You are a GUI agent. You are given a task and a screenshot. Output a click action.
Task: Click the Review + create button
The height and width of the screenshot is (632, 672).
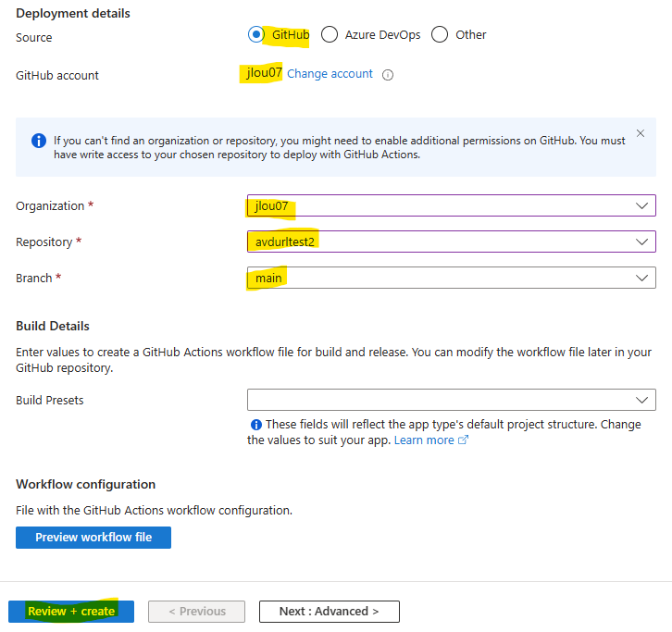coord(71,612)
